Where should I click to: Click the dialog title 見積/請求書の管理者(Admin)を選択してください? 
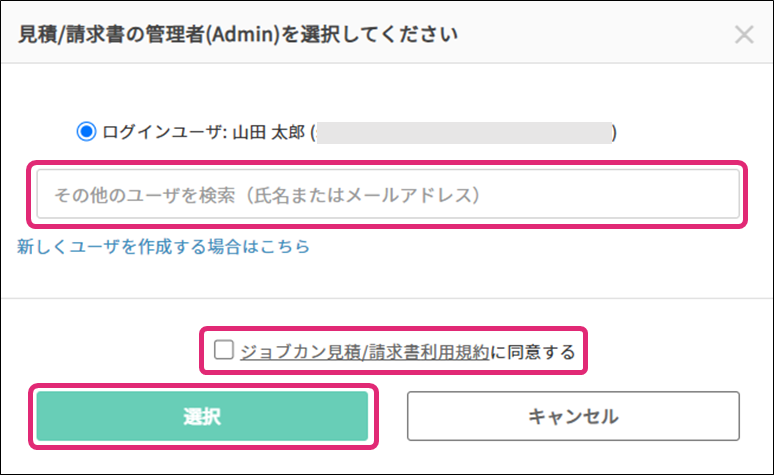point(238,35)
